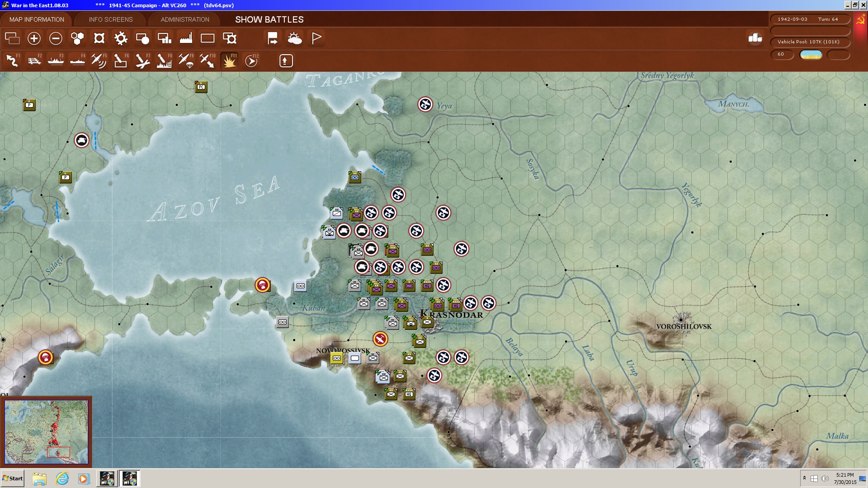This screenshot has height=488, width=868.
Task: Click the rectangles with frame icon
Action: click(x=230, y=38)
